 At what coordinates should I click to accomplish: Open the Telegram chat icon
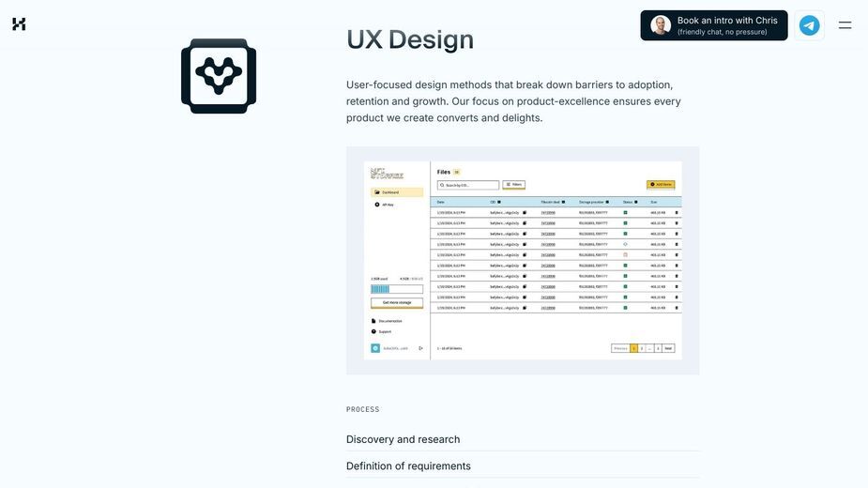coord(809,25)
